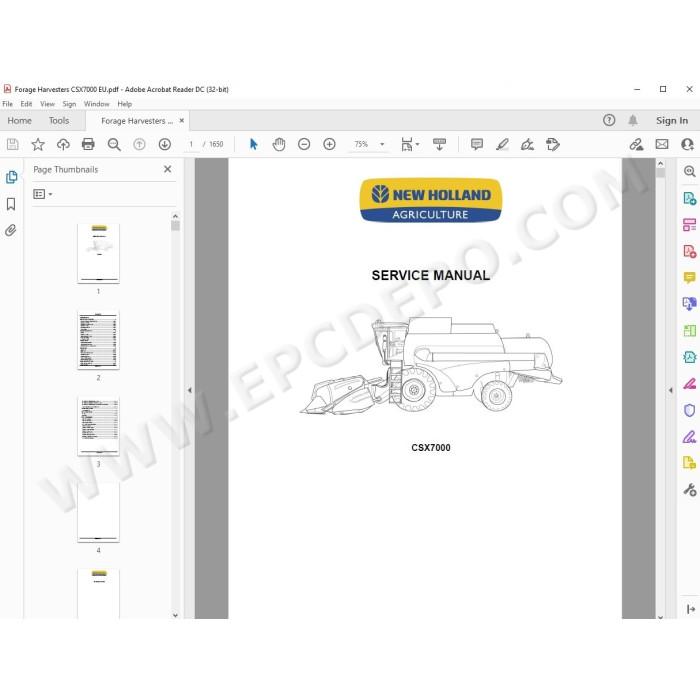
Task: Share a link to the file
Action: pyautogui.click(x=636, y=144)
